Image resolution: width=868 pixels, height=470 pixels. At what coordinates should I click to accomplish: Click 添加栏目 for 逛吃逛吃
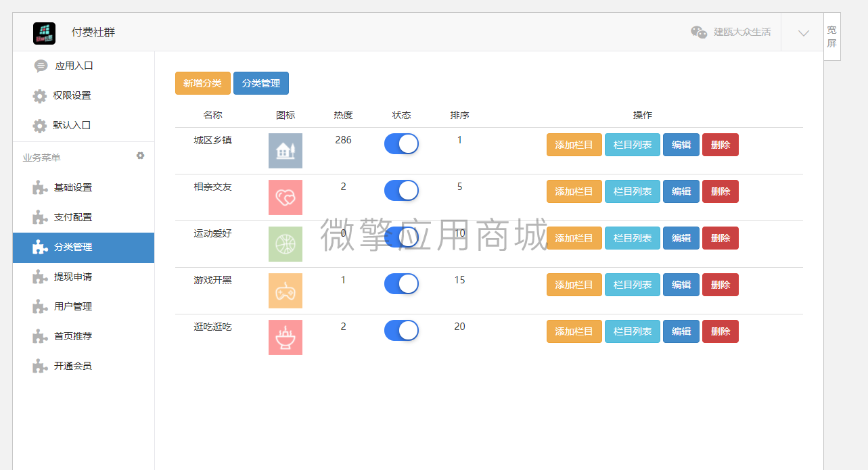coord(574,331)
